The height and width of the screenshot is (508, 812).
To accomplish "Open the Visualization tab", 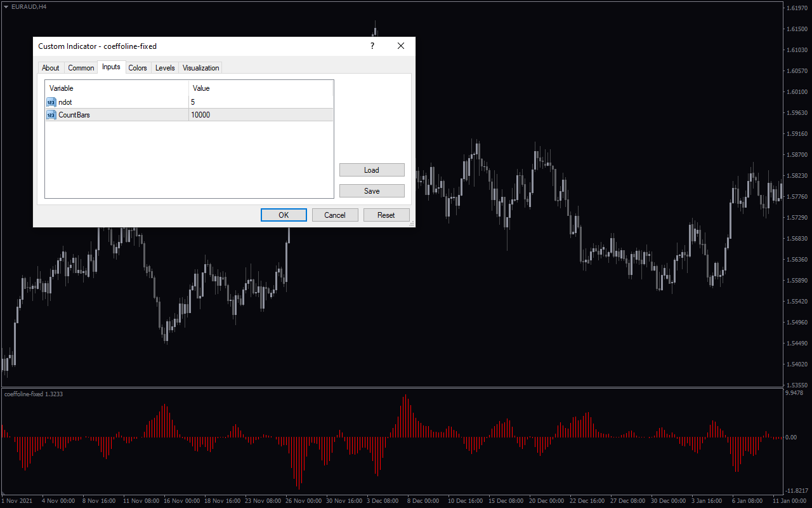I will [201, 68].
